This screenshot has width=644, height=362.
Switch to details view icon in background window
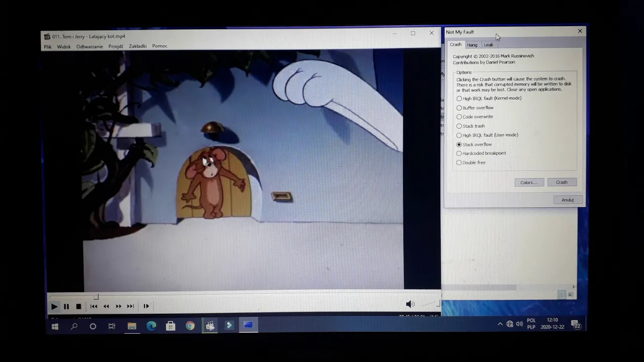[x=562, y=295]
